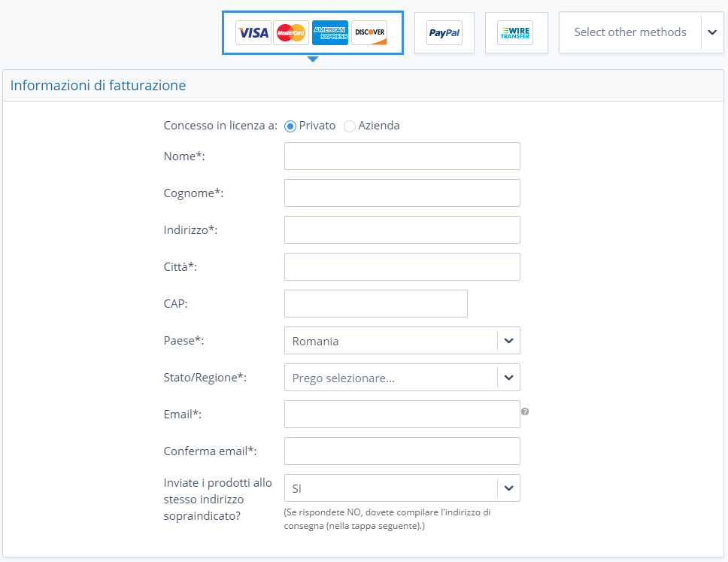Select the Privato radio button

pyautogui.click(x=290, y=126)
